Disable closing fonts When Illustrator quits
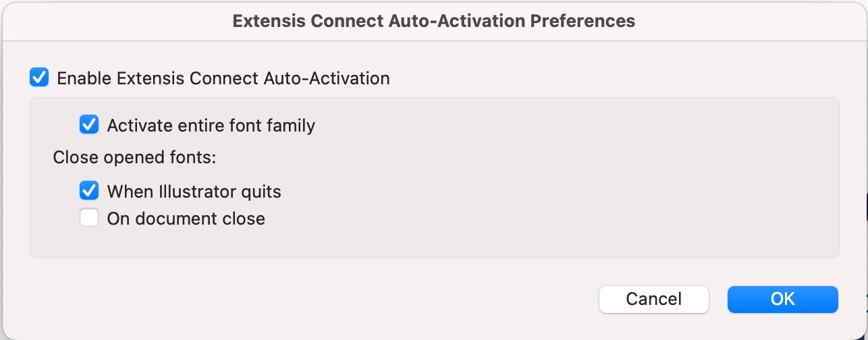The height and width of the screenshot is (340, 868). tap(89, 191)
